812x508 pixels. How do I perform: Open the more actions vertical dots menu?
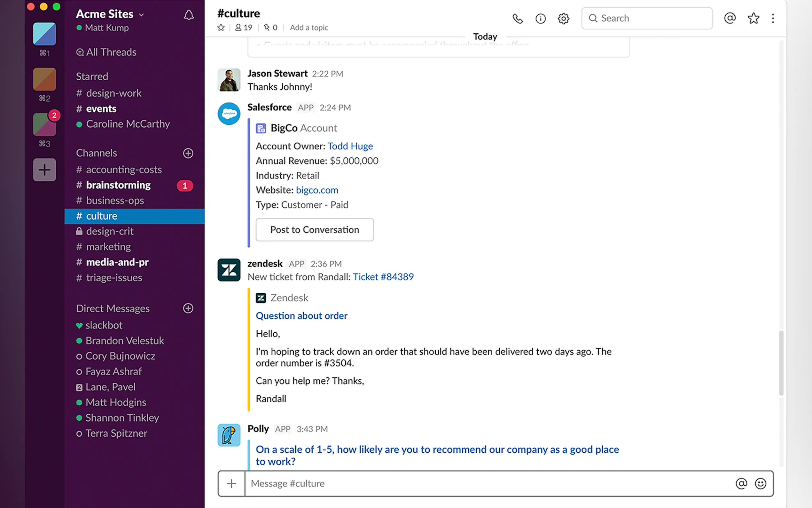(x=773, y=18)
